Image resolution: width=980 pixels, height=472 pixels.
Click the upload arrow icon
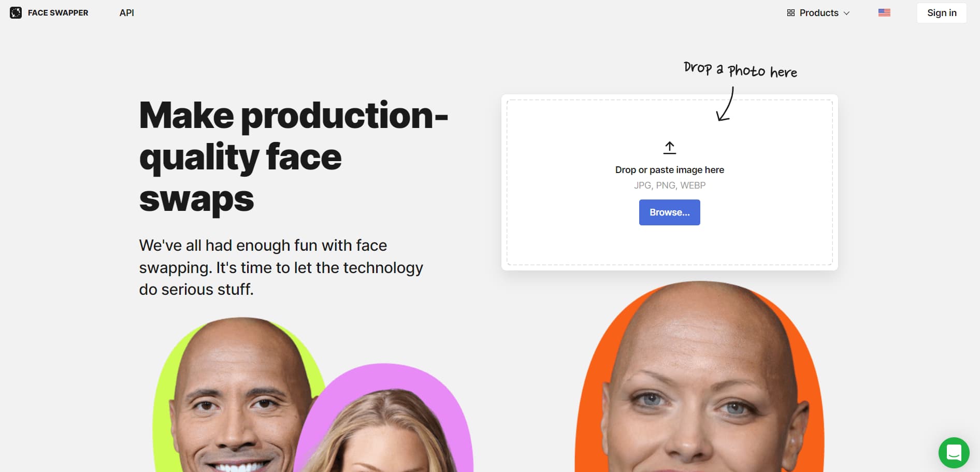pyautogui.click(x=669, y=148)
